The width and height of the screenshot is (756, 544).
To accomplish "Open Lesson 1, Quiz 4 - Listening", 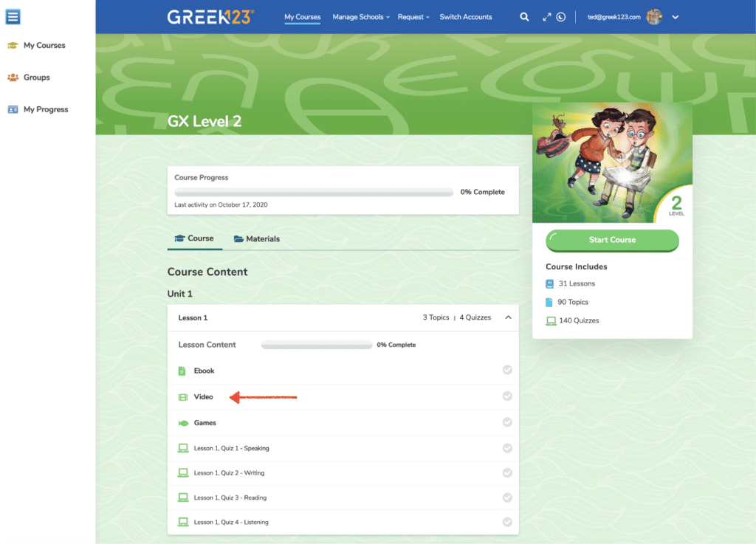I will (x=231, y=523).
